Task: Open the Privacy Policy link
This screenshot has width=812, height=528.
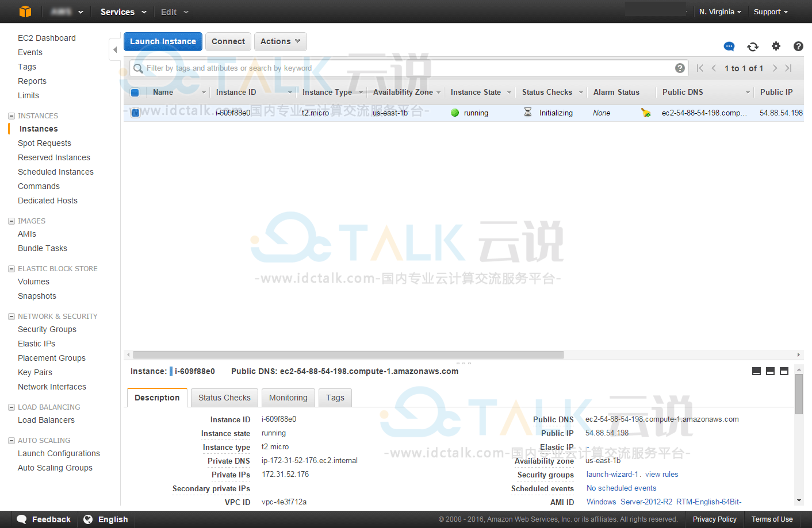Action: pos(714,519)
